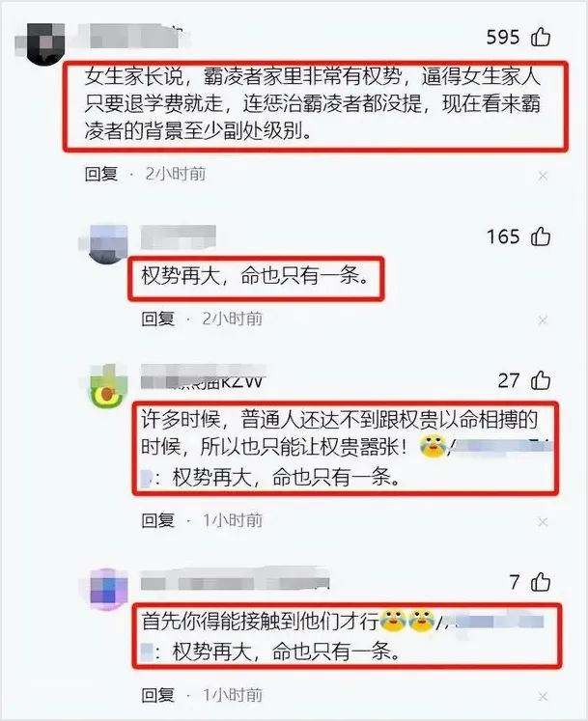Open the blurred username above 权势再大 reply

click(x=178, y=237)
